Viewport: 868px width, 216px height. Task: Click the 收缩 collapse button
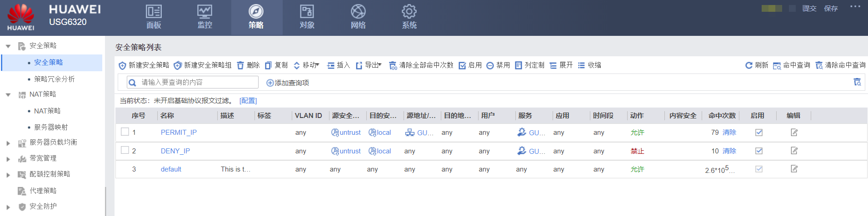point(589,65)
